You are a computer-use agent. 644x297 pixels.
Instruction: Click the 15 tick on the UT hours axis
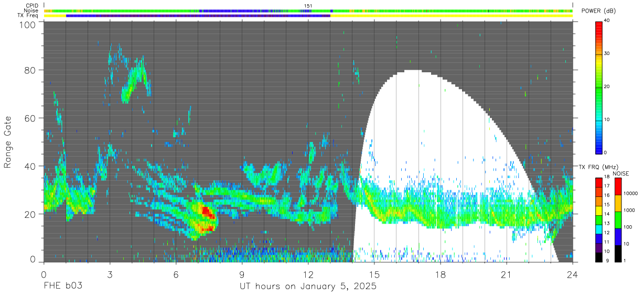[374, 274]
